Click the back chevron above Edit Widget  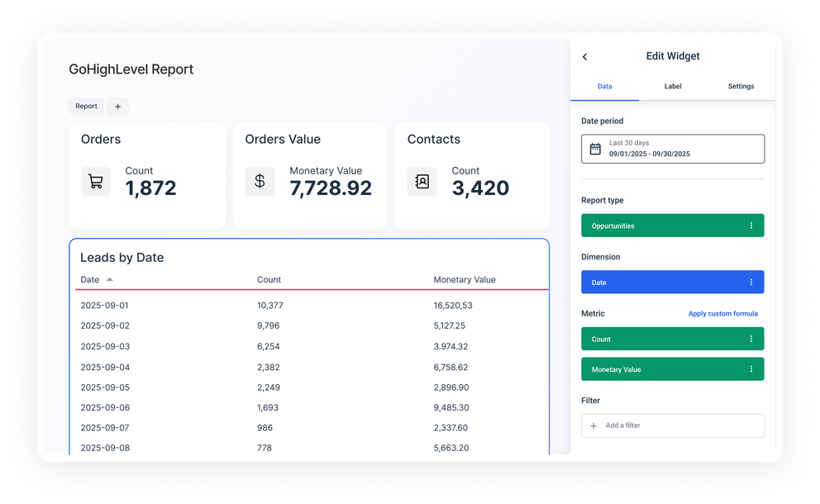(584, 56)
